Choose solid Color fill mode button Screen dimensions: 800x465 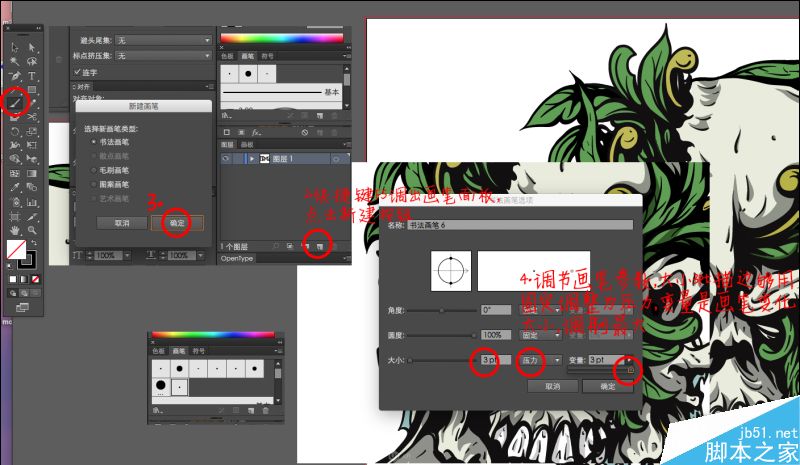[13, 279]
